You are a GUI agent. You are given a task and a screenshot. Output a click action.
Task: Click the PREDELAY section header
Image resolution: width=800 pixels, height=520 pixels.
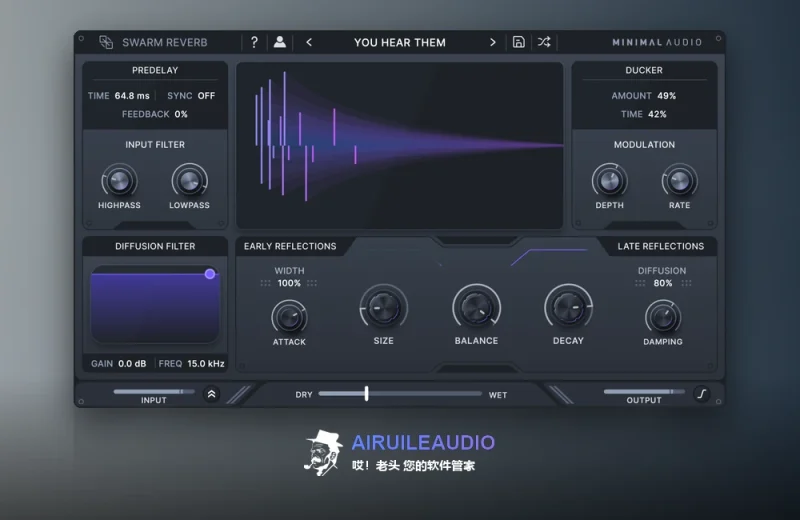[x=155, y=70]
